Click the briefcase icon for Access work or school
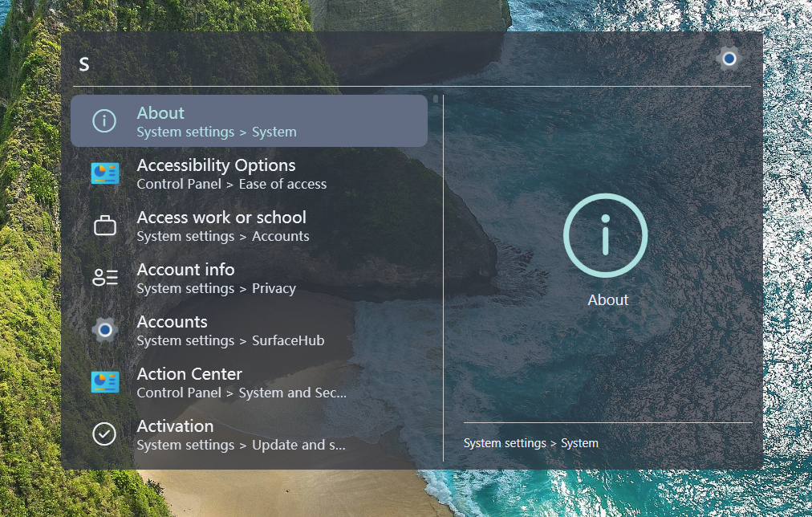Screen dimensions: 812x517 pos(105,226)
